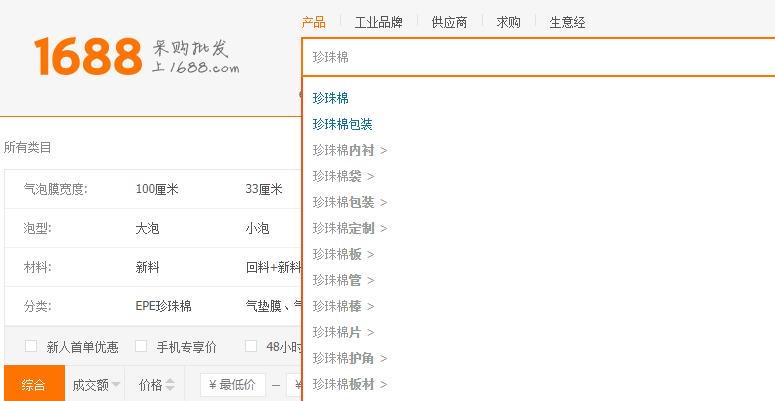Click the 价格 up-down sort arrows

pos(170,385)
